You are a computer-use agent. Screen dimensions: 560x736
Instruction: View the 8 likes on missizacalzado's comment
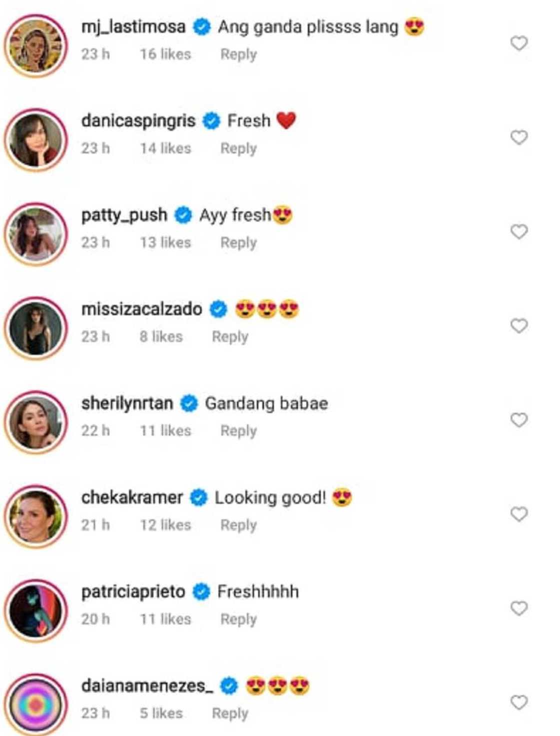(161, 336)
